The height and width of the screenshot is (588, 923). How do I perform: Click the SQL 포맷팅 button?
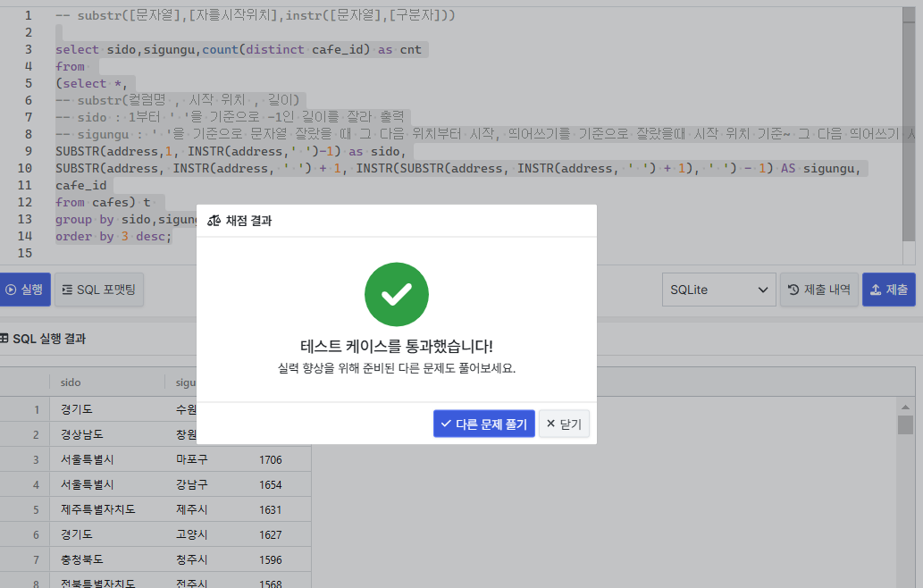click(x=99, y=290)
